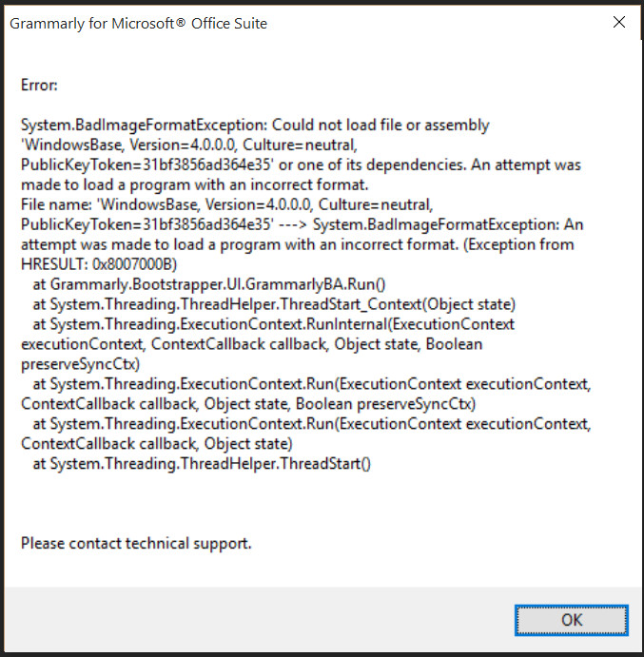The width and height of the screenshot is (644, 657).
Task: Click the 'Please contact technical support.' text
Action: tap(136, 544)
